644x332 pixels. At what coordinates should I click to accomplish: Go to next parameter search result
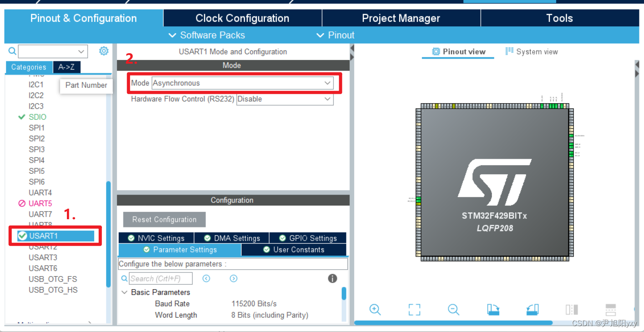pyautogui.click(x=233, y=278)
